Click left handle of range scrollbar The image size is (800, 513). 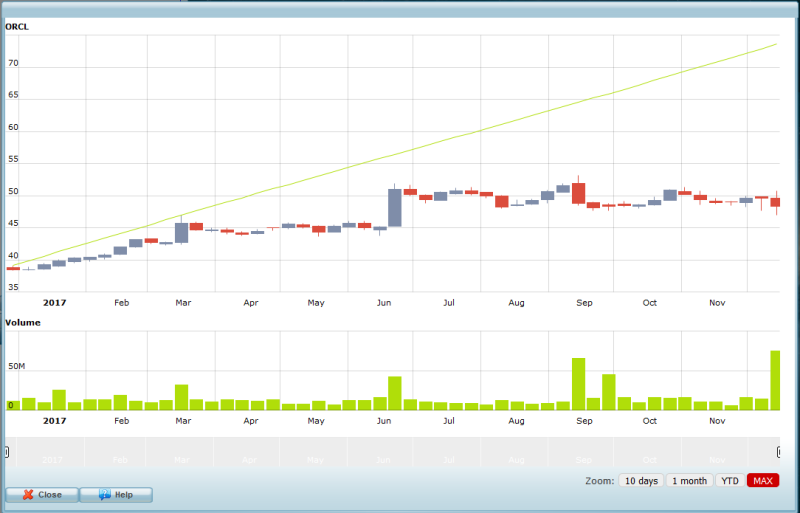pyautogui.click(x=7, y=452)
